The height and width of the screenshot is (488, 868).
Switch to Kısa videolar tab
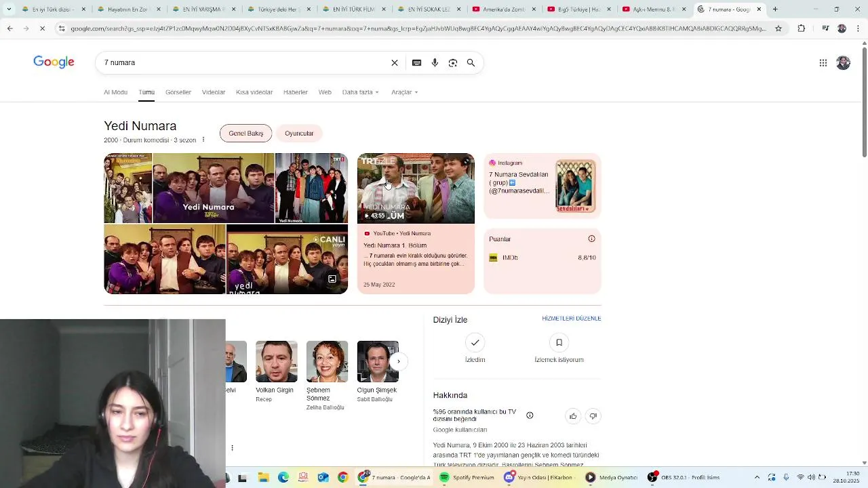click(254, 92)
